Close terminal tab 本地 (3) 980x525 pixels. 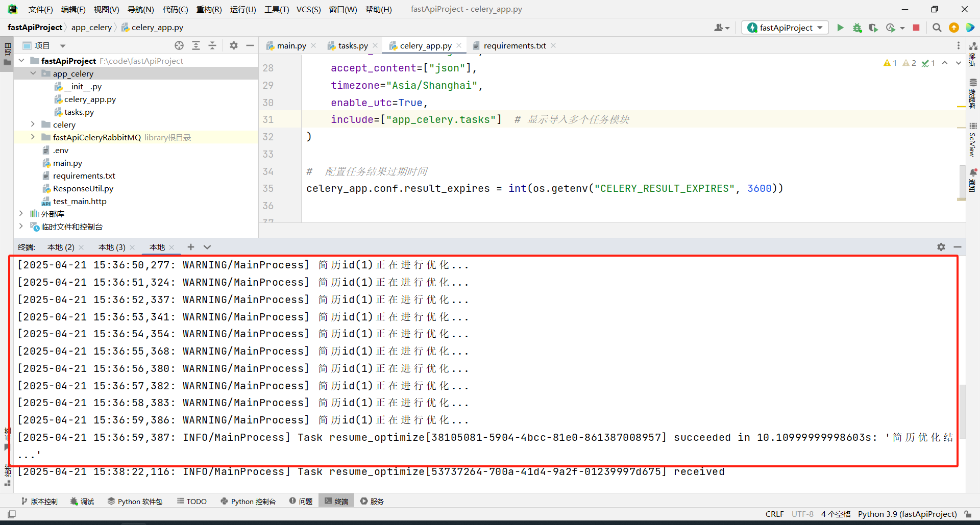[x=132, y=247]
